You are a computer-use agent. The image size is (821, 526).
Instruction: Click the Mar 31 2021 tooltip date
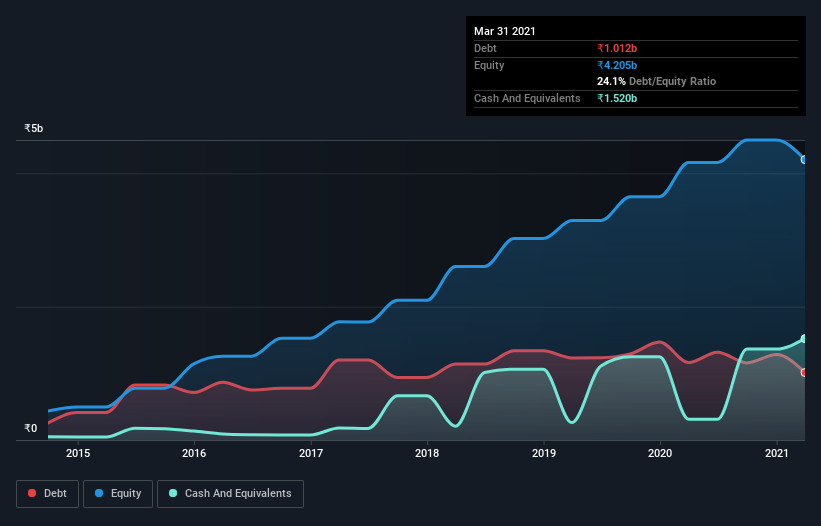pyautogui.click(x=505, y=31)
